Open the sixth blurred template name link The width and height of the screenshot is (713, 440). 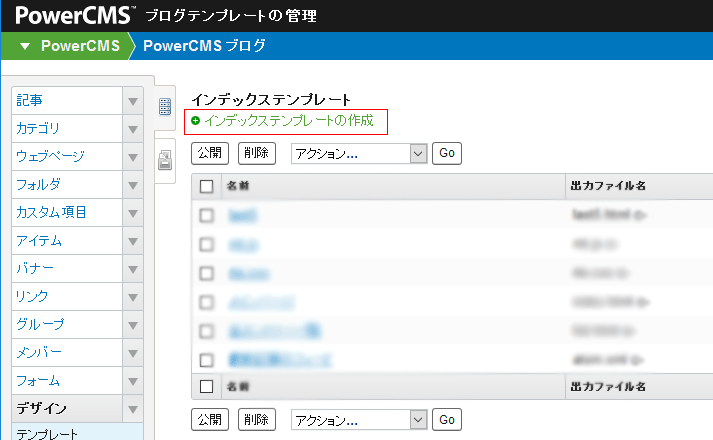point(280,360)
